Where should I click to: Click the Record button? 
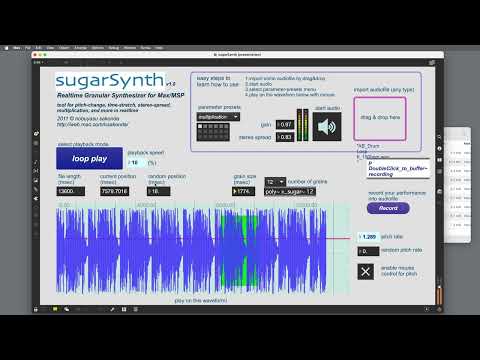[x=388, y=208]
